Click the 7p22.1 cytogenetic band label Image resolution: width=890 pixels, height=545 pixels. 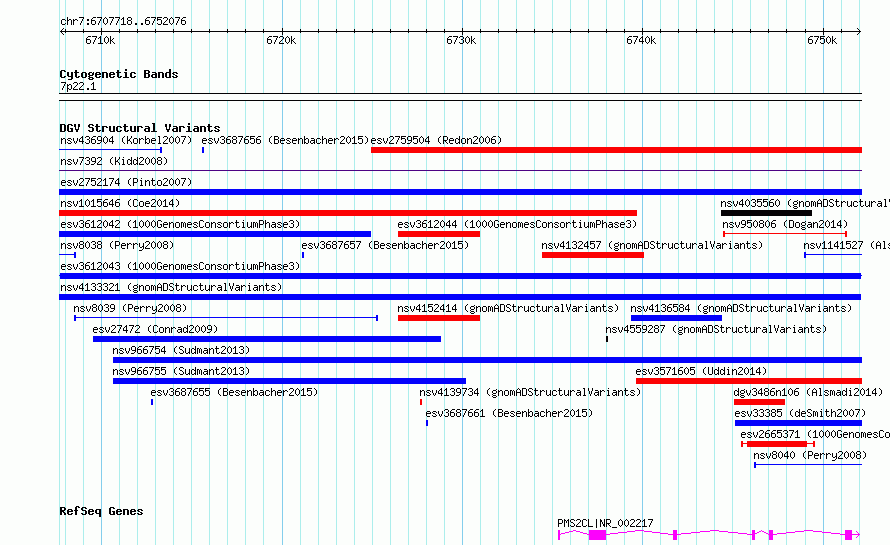click(78, 86)
